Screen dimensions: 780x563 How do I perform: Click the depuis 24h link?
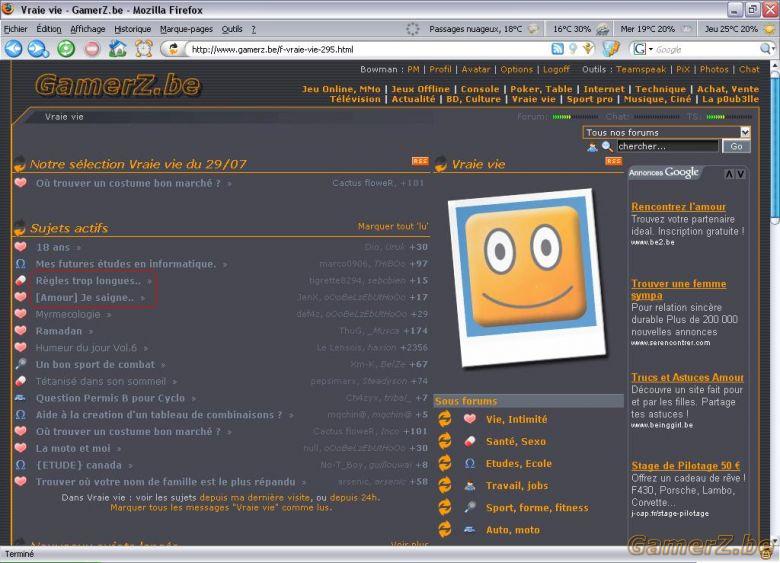tap(354, 497)
